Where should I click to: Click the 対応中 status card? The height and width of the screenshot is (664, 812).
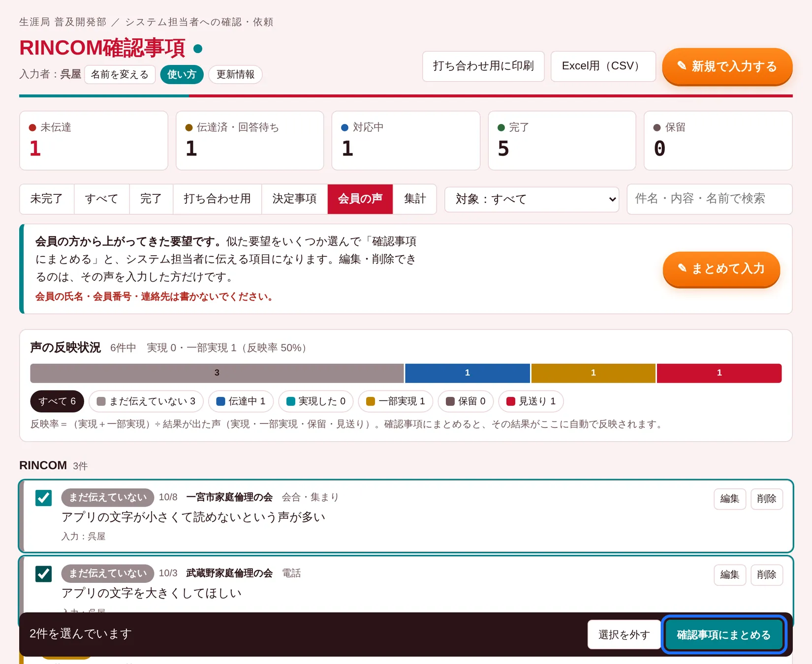(x=406, y=141)
